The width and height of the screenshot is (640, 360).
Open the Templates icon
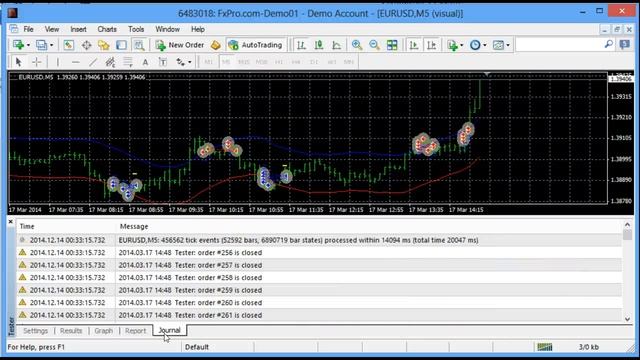(x=498, y=45)
